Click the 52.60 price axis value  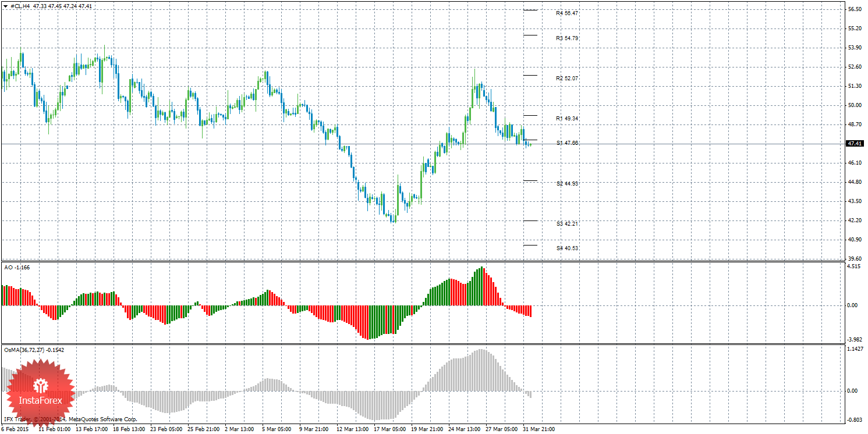855,67
